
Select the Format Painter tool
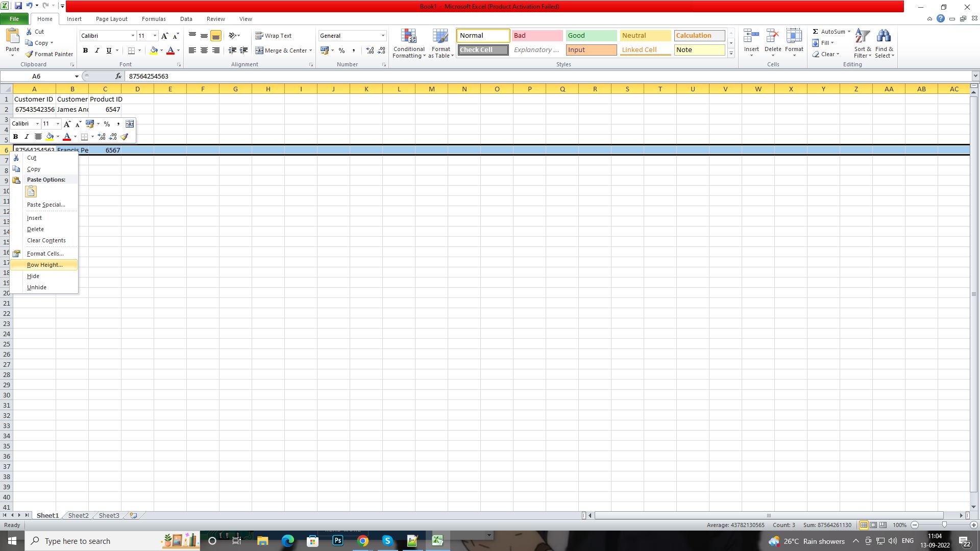pyautogui.click(x=49, y=54)
